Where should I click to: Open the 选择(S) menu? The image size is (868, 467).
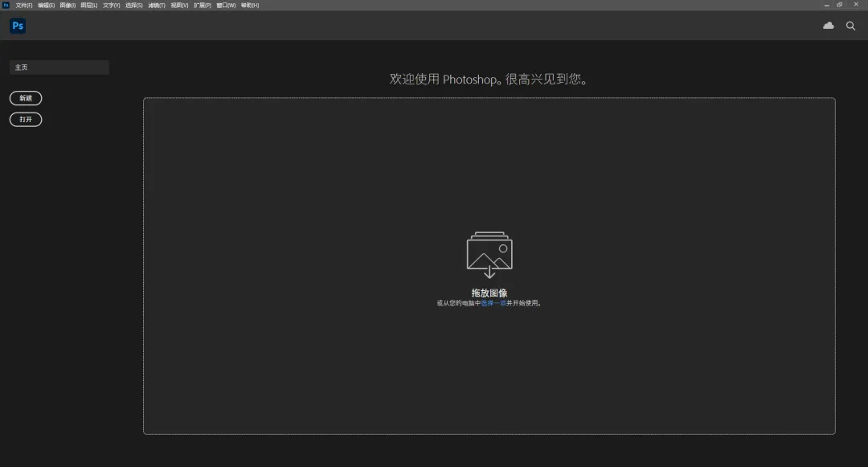134,5
